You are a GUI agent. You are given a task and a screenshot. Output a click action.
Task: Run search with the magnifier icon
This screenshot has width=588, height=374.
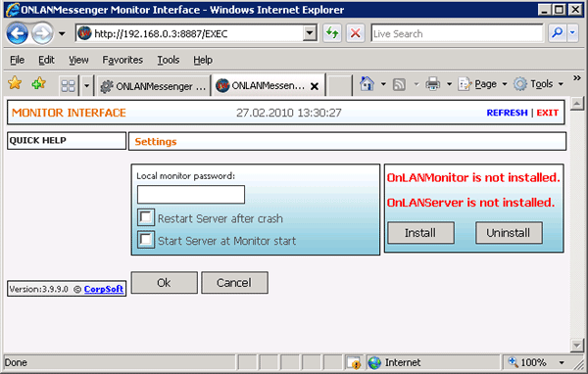point(558,33)
